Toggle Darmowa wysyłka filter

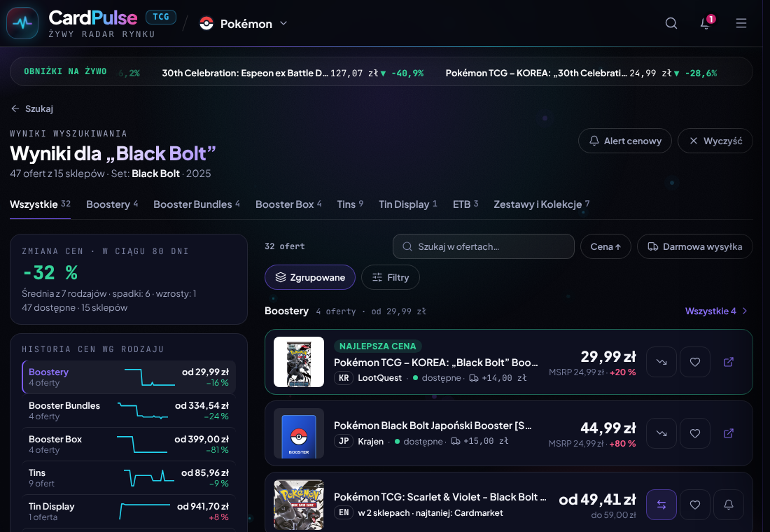click(x=695, y=246)
